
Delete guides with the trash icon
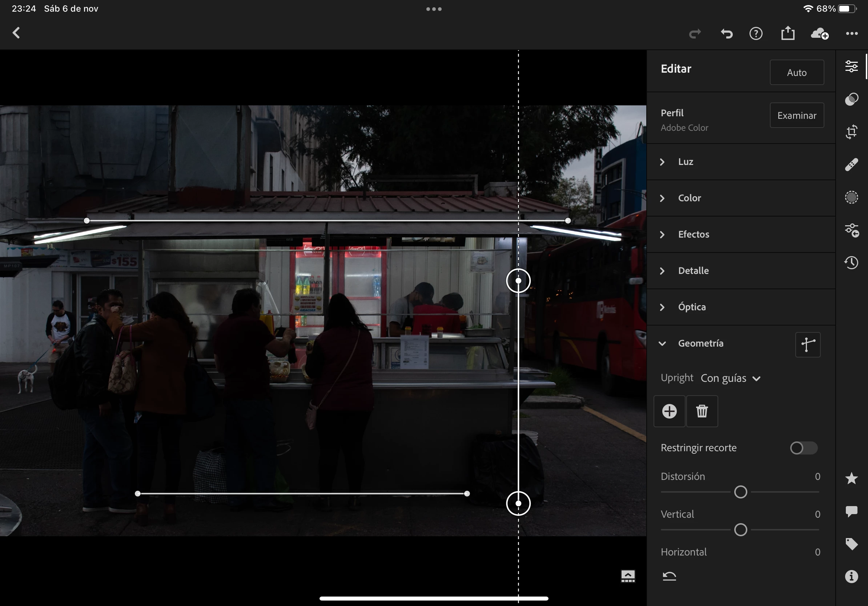coord(702,411)
